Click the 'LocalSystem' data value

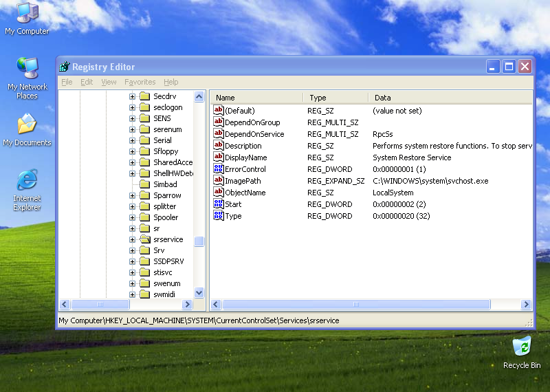click(393, 193)
